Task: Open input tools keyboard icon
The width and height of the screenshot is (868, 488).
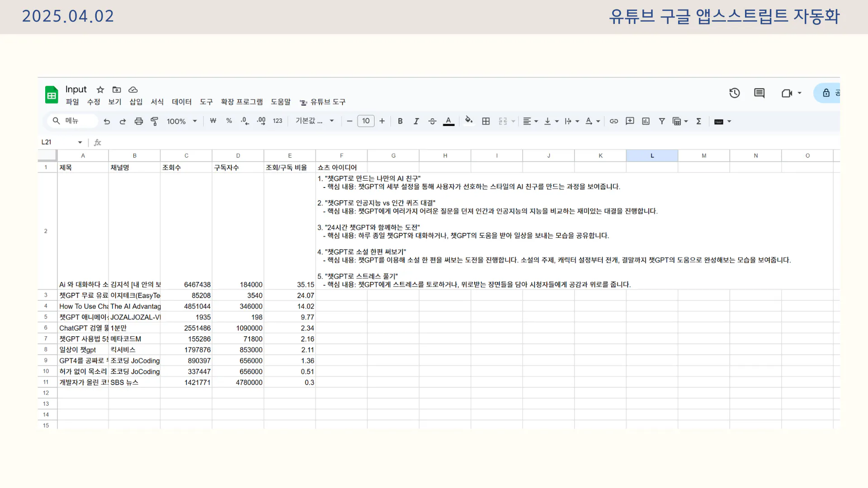Action: click(x=719, y=122)
